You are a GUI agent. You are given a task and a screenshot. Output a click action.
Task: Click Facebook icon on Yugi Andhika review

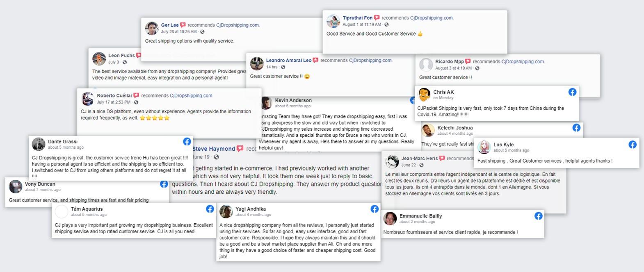375,209
